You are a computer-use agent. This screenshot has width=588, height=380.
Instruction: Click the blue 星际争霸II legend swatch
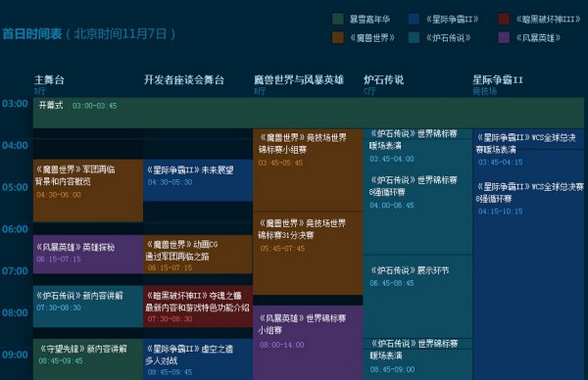[414, 20]
